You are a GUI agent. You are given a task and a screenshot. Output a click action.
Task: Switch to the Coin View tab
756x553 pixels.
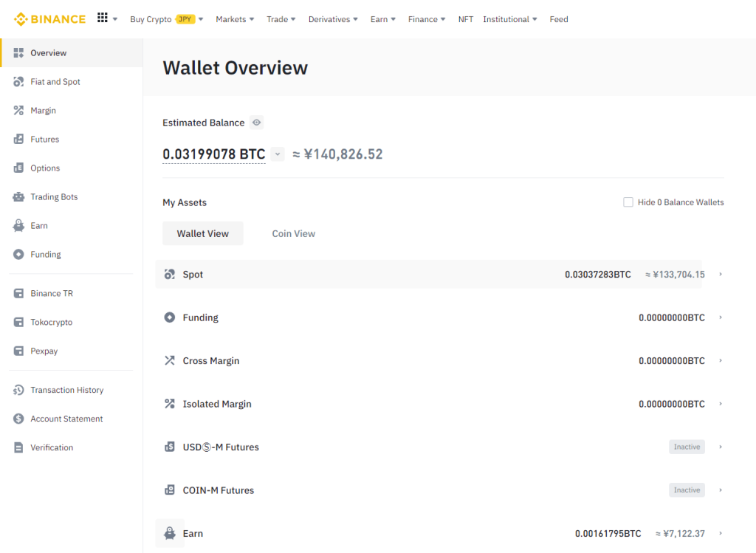pos(293,233)
